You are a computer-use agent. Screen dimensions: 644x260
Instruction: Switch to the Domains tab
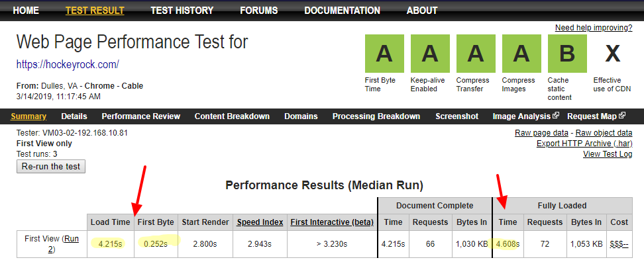click(301, 116)
